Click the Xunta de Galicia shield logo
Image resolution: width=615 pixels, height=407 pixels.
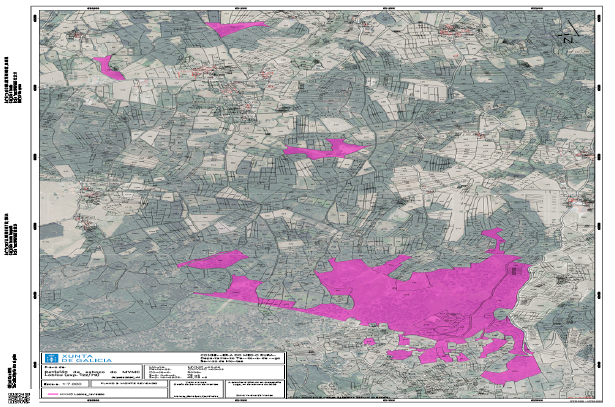click(x=51, y=358)
